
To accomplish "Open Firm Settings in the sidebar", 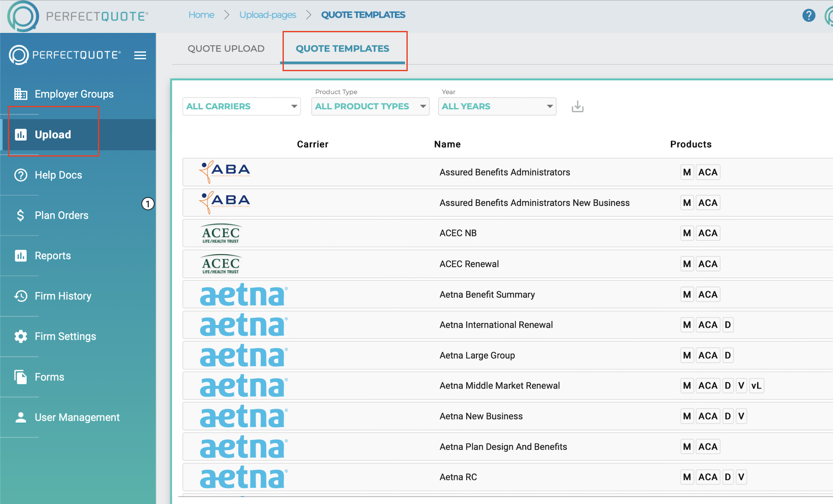I will click(65, 336).
